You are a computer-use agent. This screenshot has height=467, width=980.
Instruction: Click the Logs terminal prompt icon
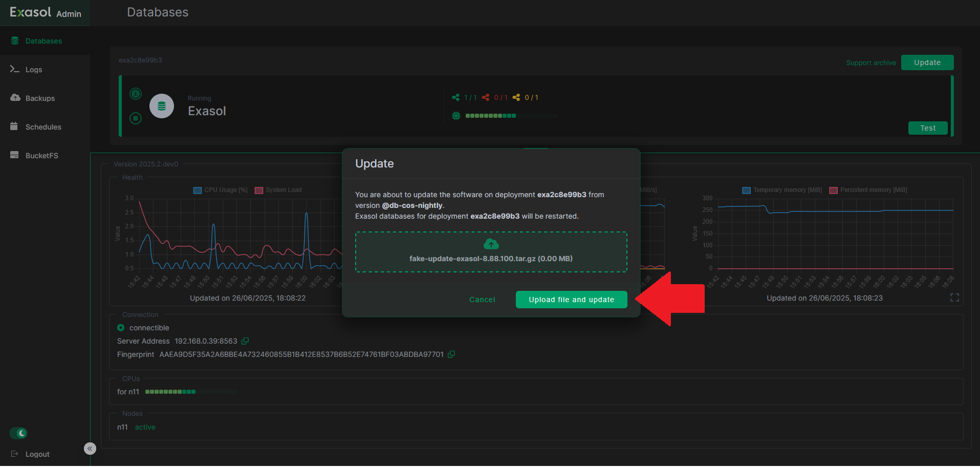pos(15,69)
